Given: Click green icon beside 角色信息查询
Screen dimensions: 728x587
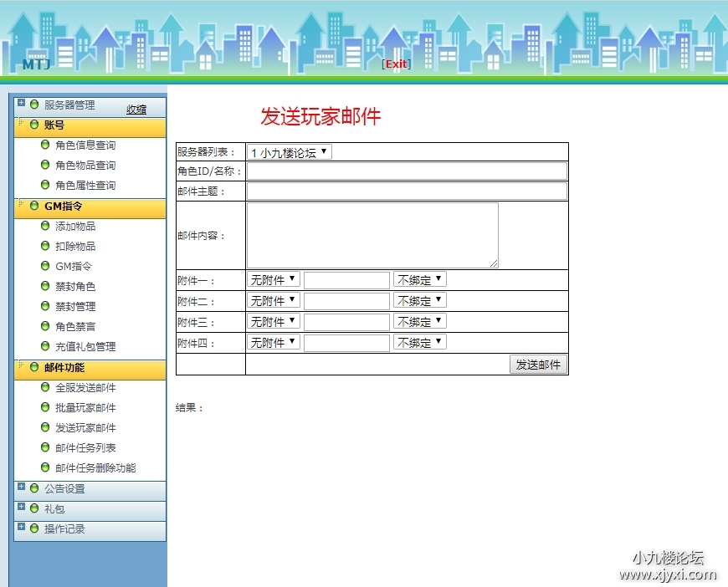Looking at the screenshot, I should coord(45,145).
